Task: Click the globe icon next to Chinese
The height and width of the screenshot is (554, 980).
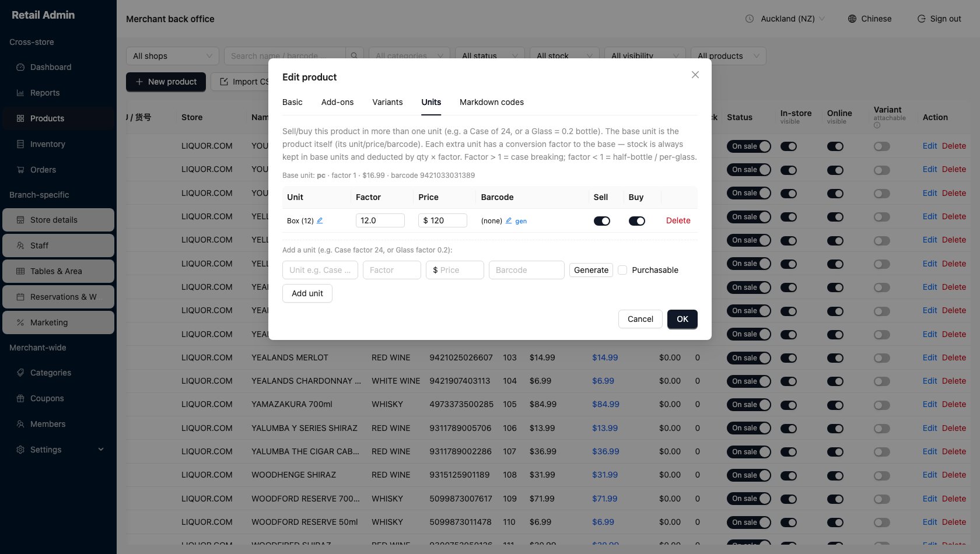Action: (852, 19)
